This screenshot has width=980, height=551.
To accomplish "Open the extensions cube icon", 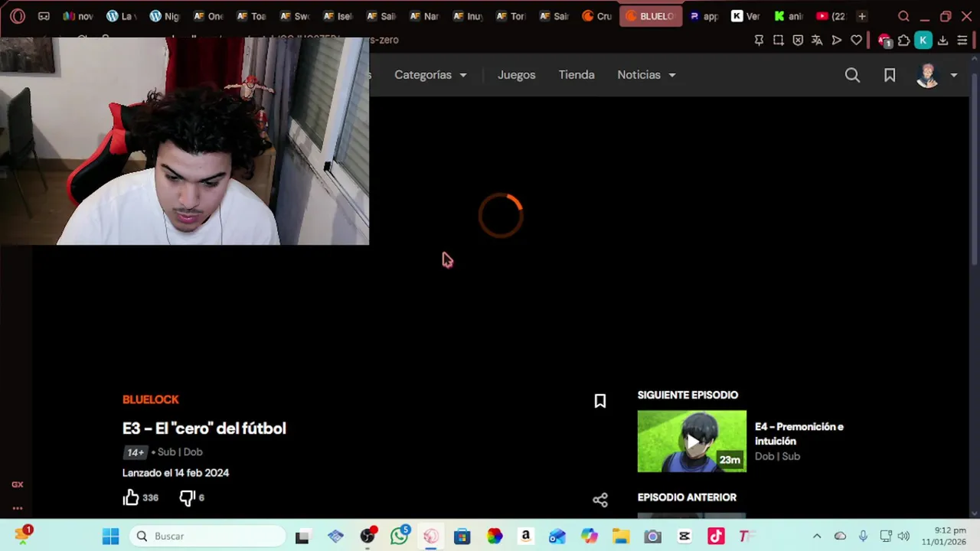I will [903, 41].
